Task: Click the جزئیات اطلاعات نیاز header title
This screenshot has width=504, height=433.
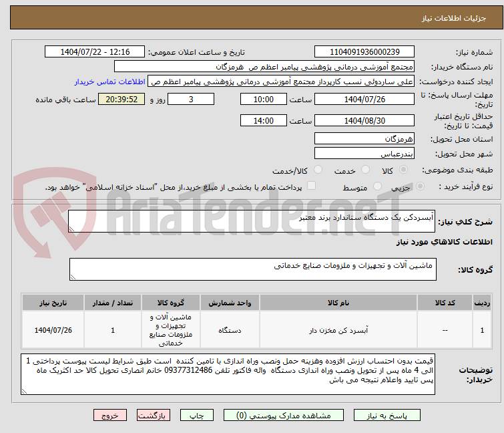Action: coord(454,18)
